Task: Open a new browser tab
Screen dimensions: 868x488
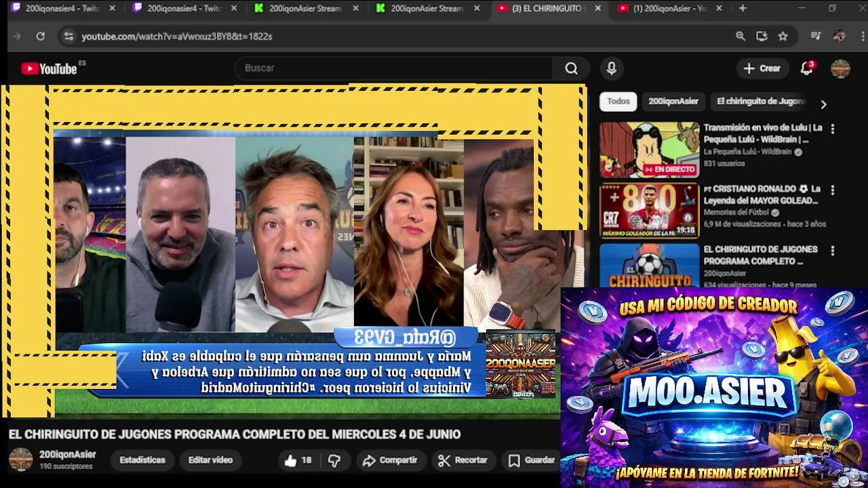Action: 743,8
